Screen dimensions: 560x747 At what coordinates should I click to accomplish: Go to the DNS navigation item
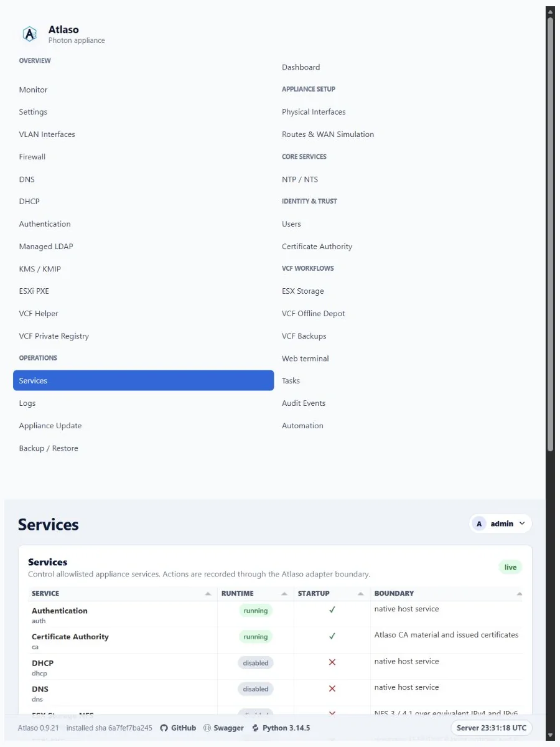[x=27, y=179]
